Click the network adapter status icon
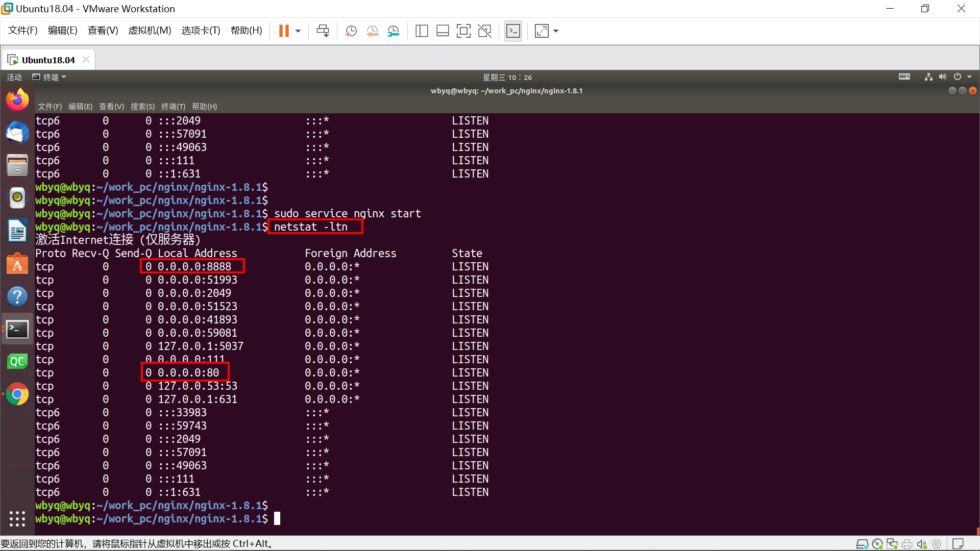Screen dimensions: 980x551 892,543
